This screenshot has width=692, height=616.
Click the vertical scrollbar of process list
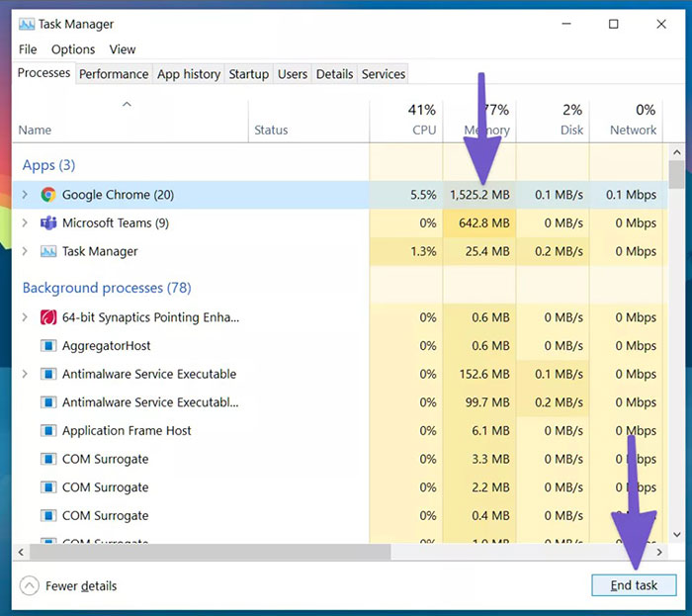(676, 297)
